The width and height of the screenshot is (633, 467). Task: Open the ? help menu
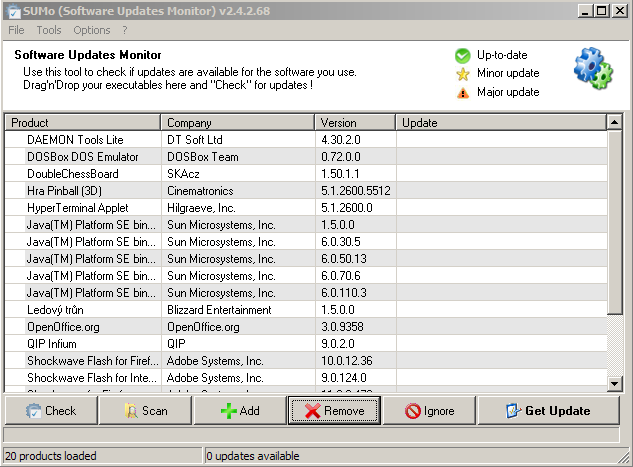point(125,30)
